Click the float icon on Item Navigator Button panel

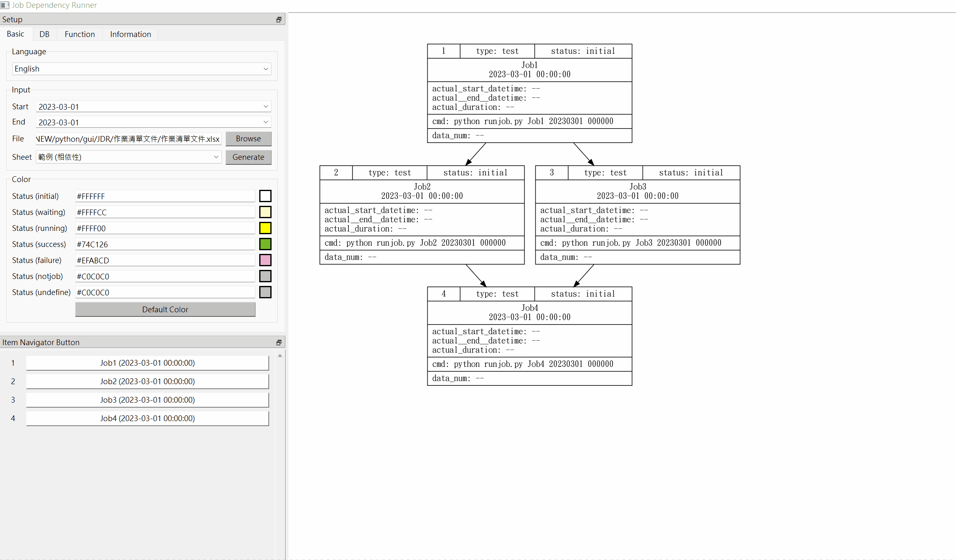(279, 342)
